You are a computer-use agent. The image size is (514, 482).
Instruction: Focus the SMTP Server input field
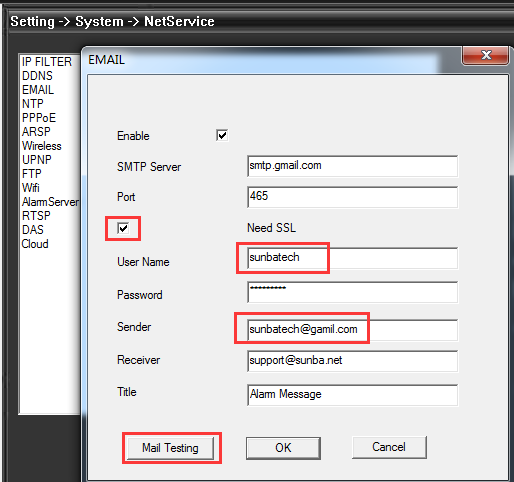[x=353, y=166]
